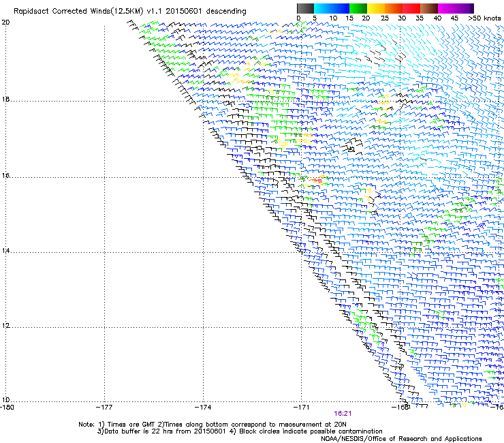Click longitude label '-177' on bottom axis

tap(104, 408)
